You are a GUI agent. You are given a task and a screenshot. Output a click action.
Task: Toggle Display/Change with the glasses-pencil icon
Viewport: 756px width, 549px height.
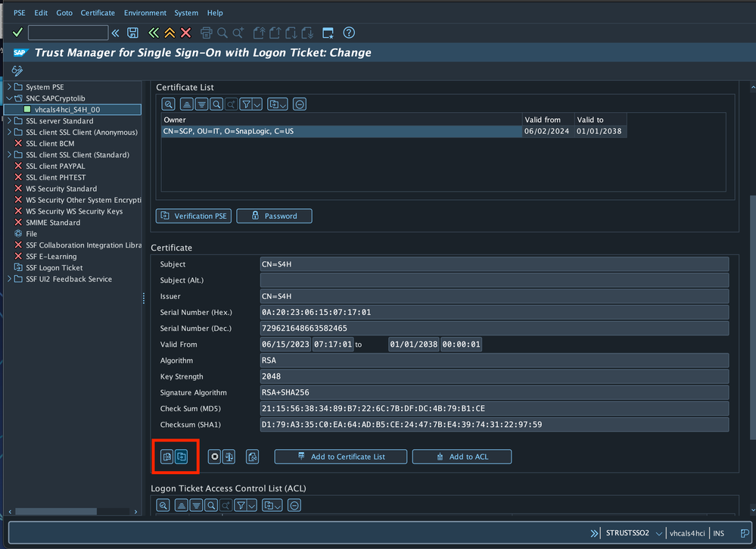coord(17,71)
